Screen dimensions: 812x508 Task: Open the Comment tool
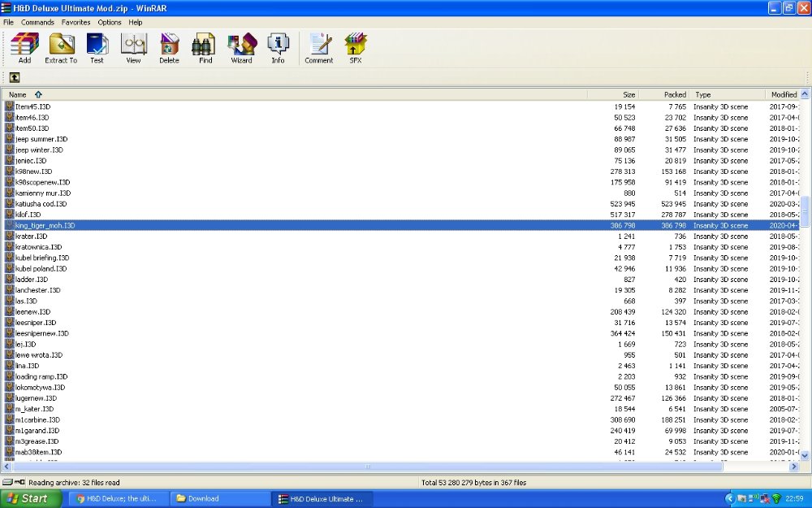[319, 48]
